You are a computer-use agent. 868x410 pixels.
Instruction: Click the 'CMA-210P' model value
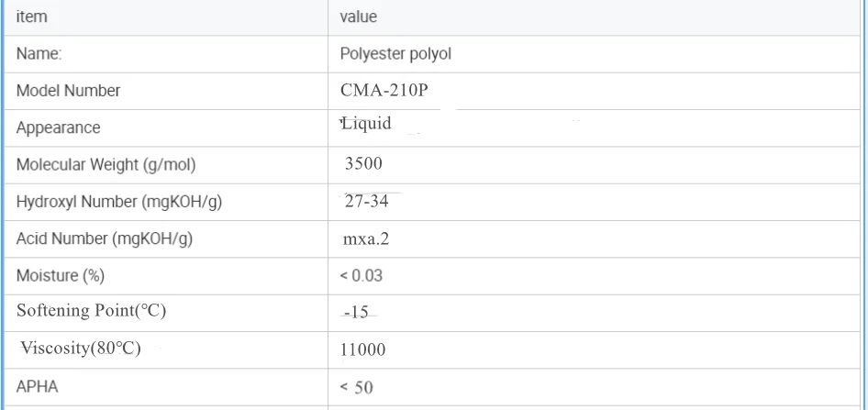tap(384, 91)
